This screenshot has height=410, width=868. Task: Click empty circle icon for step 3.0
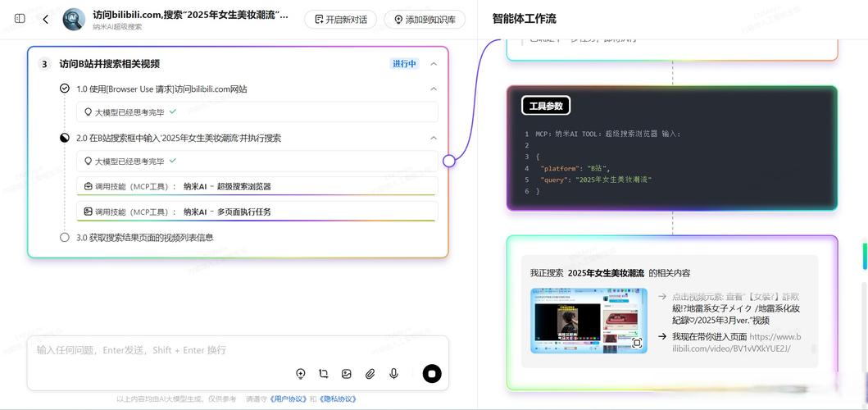tap(64, 237)
